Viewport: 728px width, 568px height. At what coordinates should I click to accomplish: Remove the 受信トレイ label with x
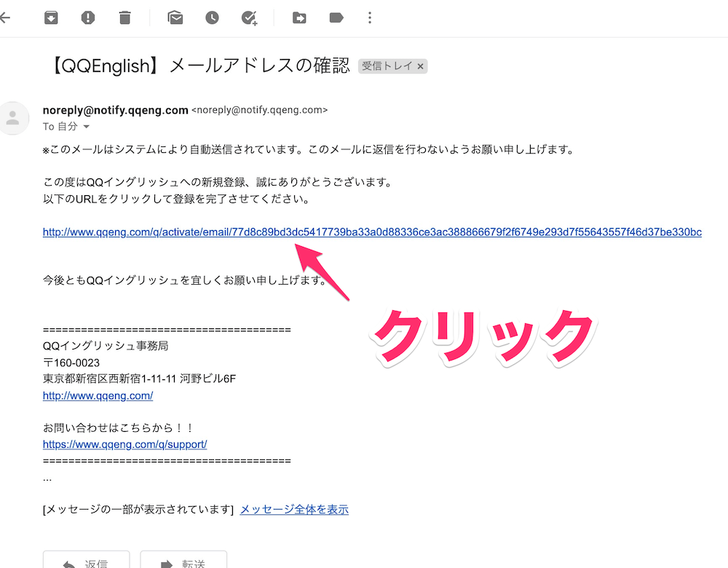pos(420,66)
